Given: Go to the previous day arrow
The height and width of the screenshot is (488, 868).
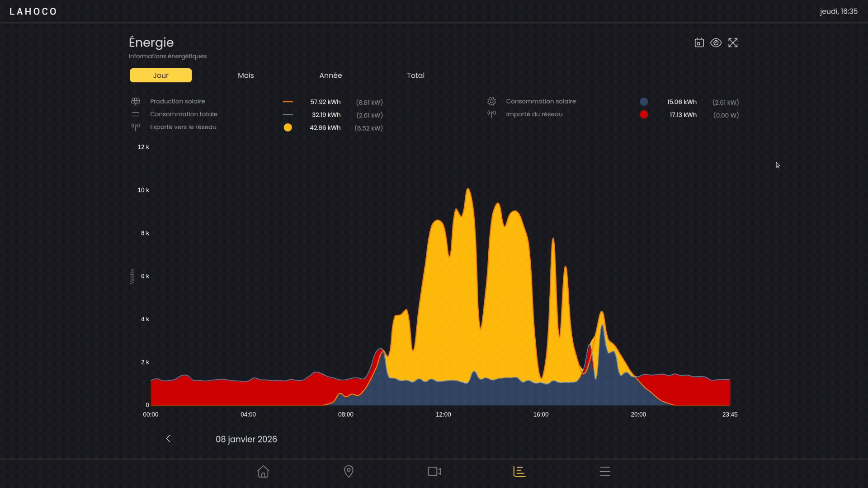Looking at the screenshot, I should click(x=168, y=439).
